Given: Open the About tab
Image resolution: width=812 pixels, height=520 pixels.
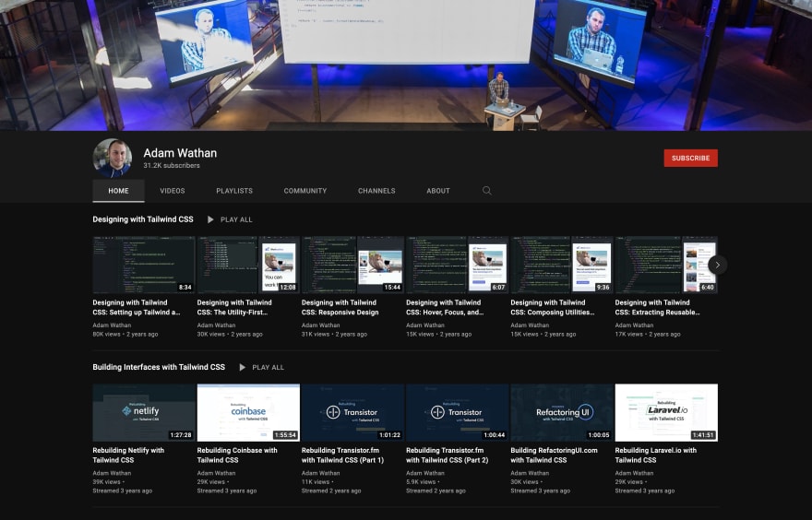Looking at the screenshot, I should coord(438,191).
